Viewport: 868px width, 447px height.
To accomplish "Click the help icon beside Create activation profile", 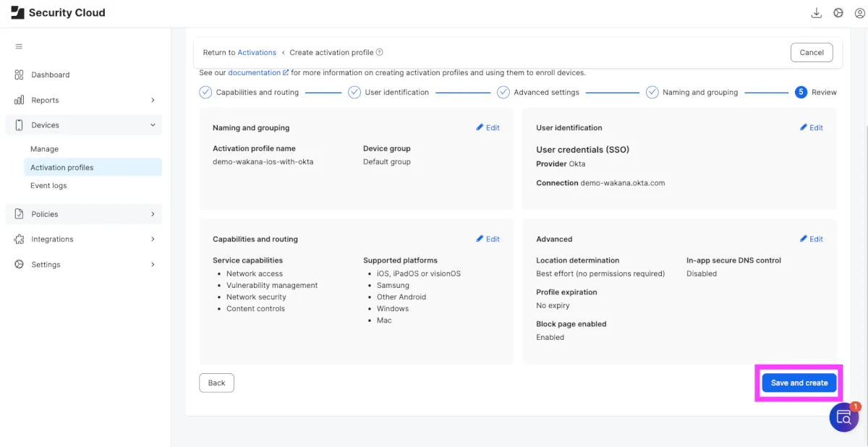I will pos(380,52).
